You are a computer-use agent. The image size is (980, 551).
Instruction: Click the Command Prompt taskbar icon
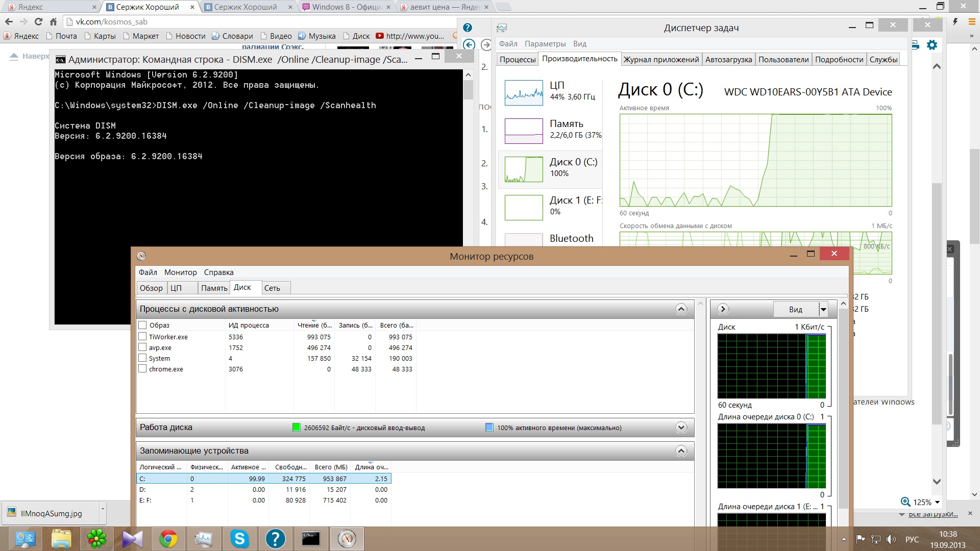[310, 539]
